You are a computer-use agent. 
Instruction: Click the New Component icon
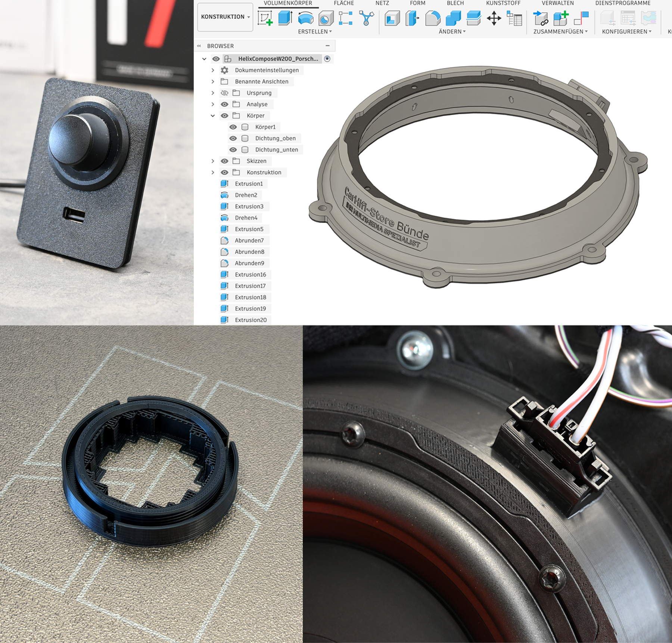(x=561, y=18)
